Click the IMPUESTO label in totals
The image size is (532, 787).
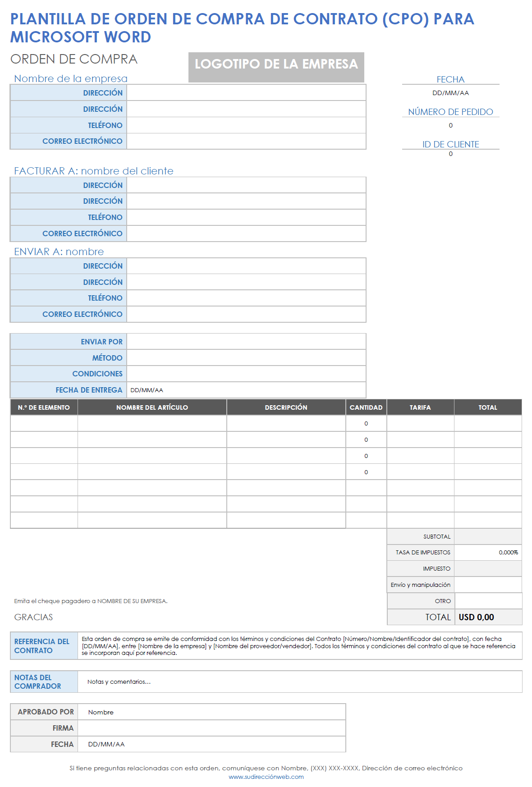[436, 568]
